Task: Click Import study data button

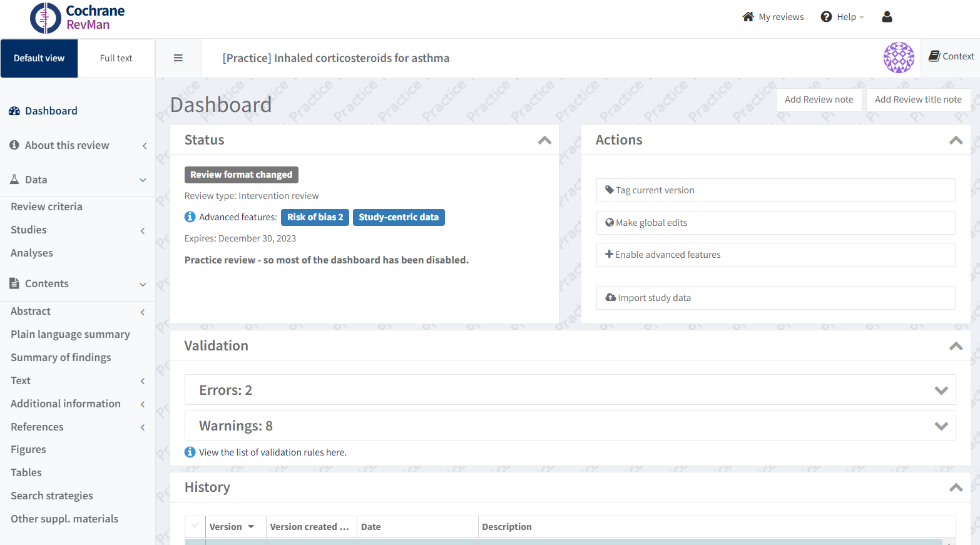Action: [x=775, y=298]
